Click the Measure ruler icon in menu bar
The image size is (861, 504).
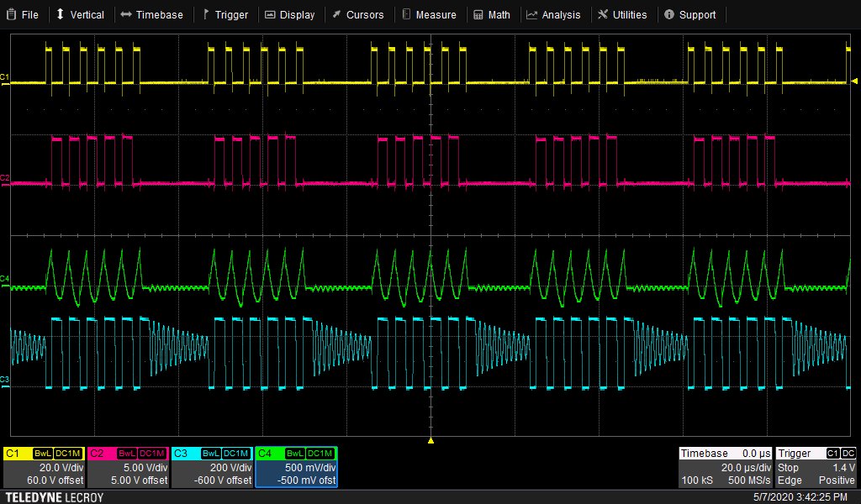click(407, 14)
